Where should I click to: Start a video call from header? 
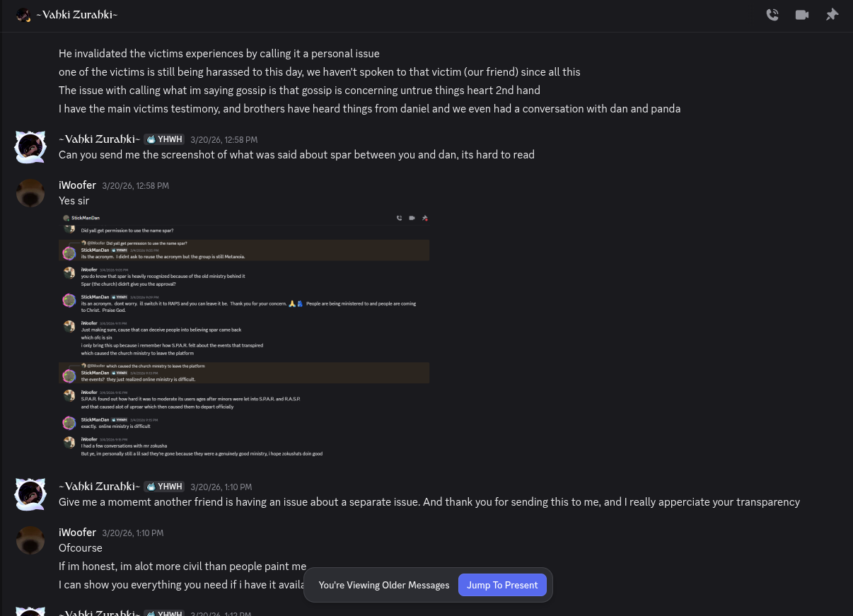tap(802, 15)
